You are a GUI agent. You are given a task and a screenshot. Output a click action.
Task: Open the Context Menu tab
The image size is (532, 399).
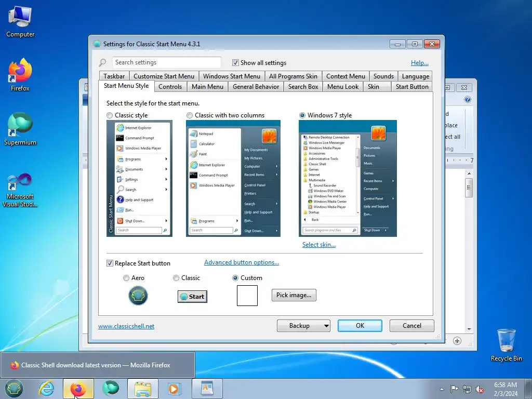[345, 76]
